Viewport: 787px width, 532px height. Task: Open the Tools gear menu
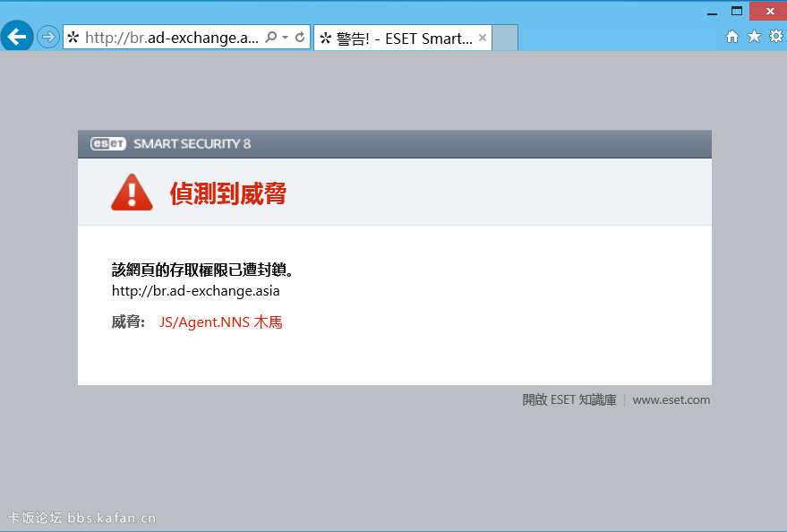pos(776,36)
